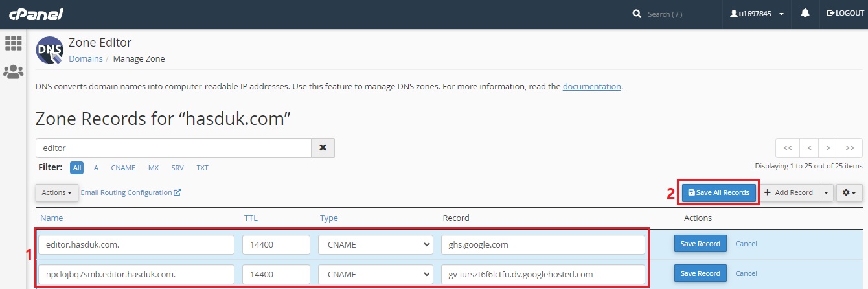Click the cPanel logo
Image resolution: width=868 pixels, height=289 pixels.
coord(36,14)
